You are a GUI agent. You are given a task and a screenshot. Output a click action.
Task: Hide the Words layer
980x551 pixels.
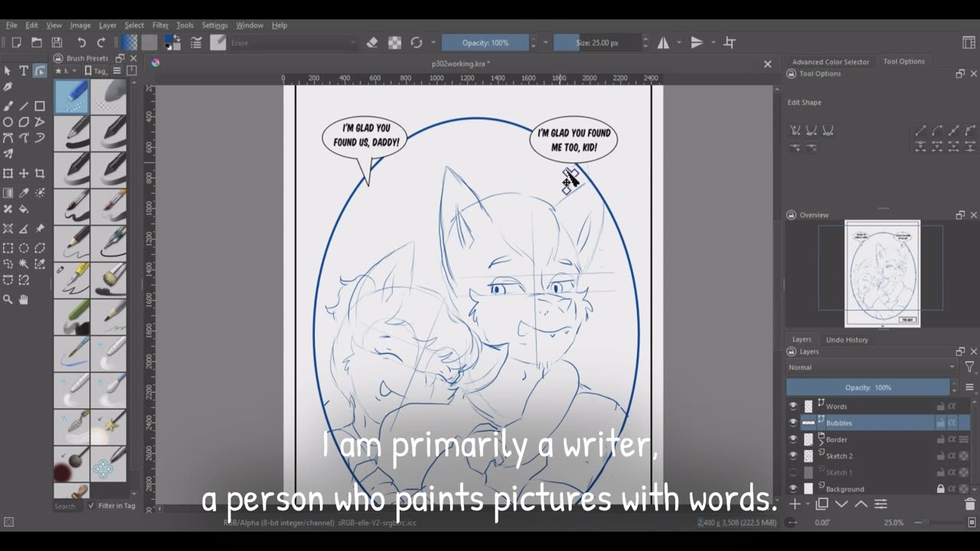tap(793, 406)
